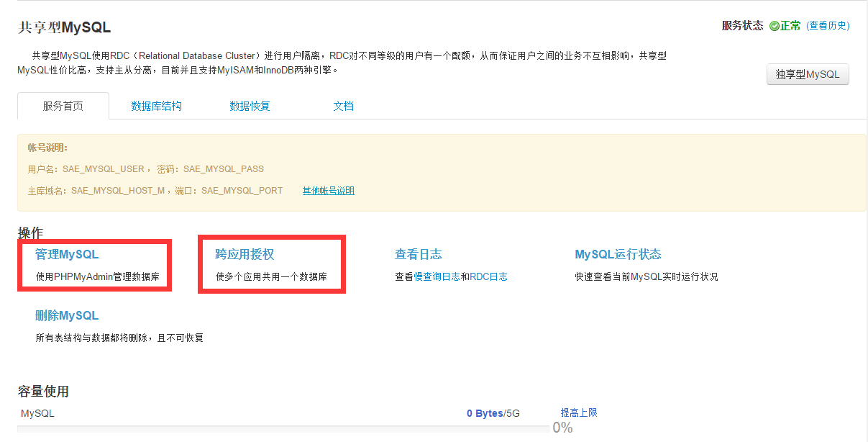
Task: Click the 独享型MySQL button
Action: coord(808,74)
